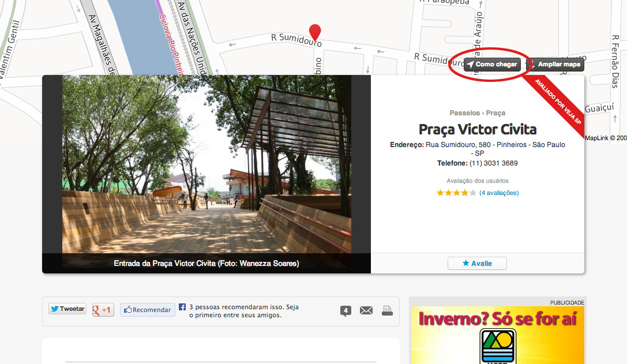
Task: Print the page using printer icon
Action: pyautogui.click(x=387, y=311)
